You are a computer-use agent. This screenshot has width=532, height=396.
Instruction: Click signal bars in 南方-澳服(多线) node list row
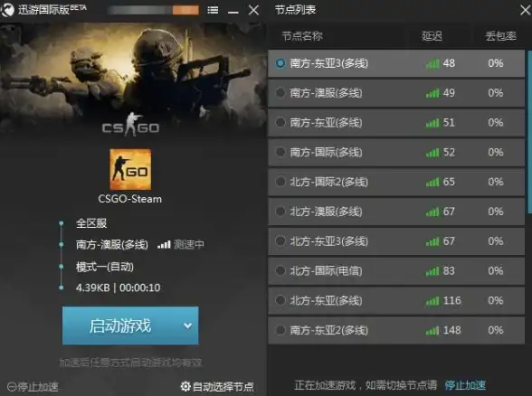(432, 93)
